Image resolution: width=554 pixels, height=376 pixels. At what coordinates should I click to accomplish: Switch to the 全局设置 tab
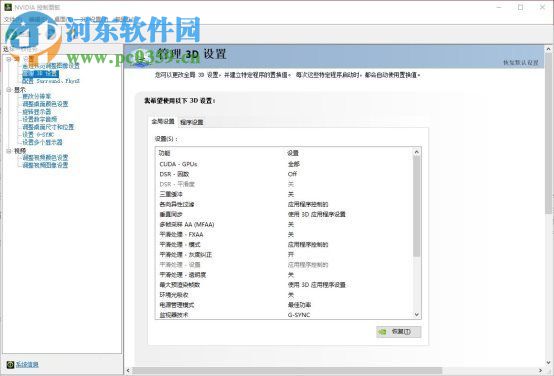click(163, 122)
